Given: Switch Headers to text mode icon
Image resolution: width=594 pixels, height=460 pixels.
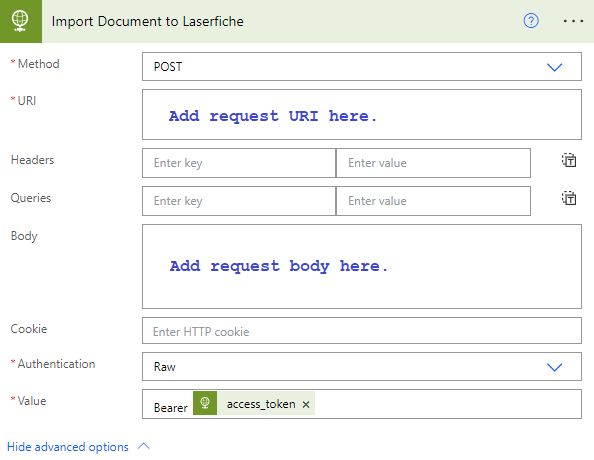Looking at the screenshot, I should point(569,160).
